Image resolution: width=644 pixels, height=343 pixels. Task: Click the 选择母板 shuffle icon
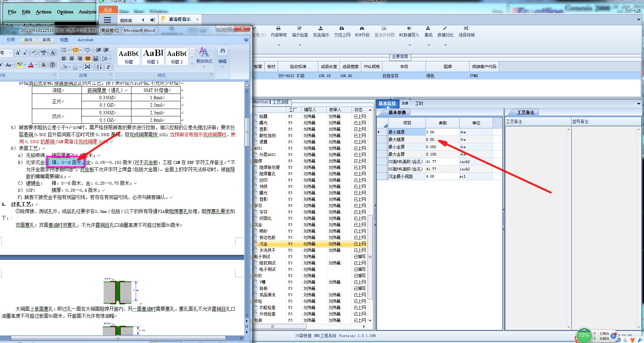[466, 28]
